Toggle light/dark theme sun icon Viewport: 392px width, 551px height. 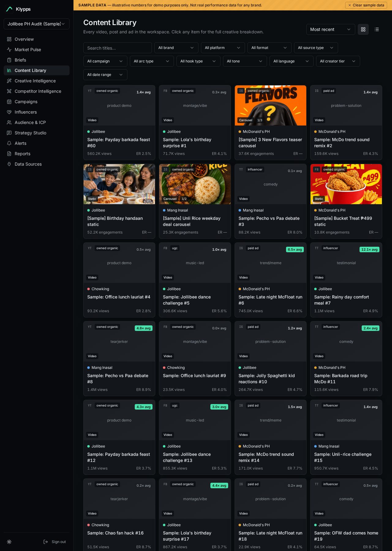click(9, 542)
